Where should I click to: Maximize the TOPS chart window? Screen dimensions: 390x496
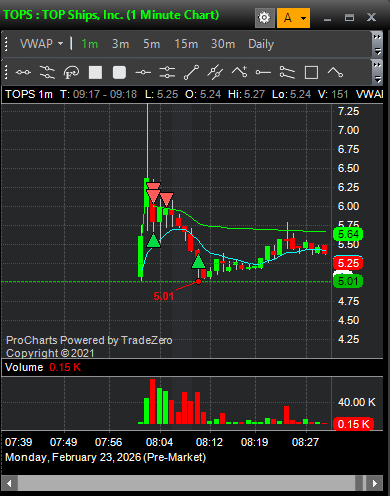coord(349,18)
